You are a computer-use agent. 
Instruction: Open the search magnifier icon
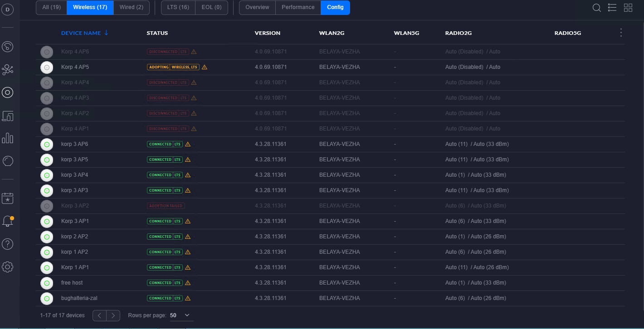point(597,8)
